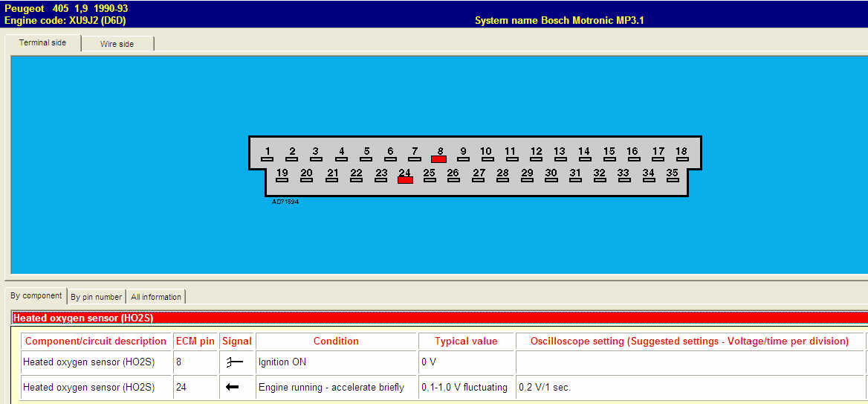The width and height of the screenshot is (868, 404).
Task: Click the Condition column header
Action: [336, 342]
